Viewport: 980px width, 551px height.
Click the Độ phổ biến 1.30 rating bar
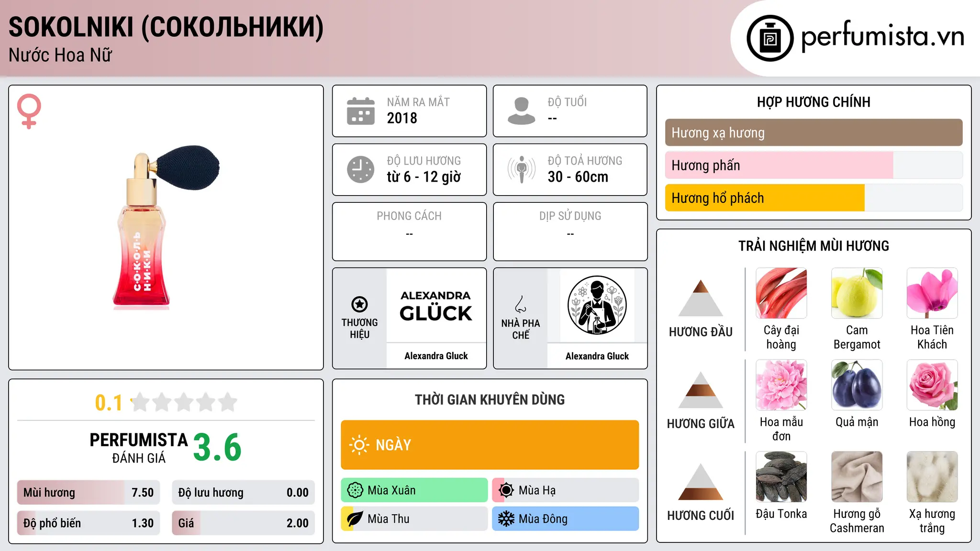tap(89, 523)
